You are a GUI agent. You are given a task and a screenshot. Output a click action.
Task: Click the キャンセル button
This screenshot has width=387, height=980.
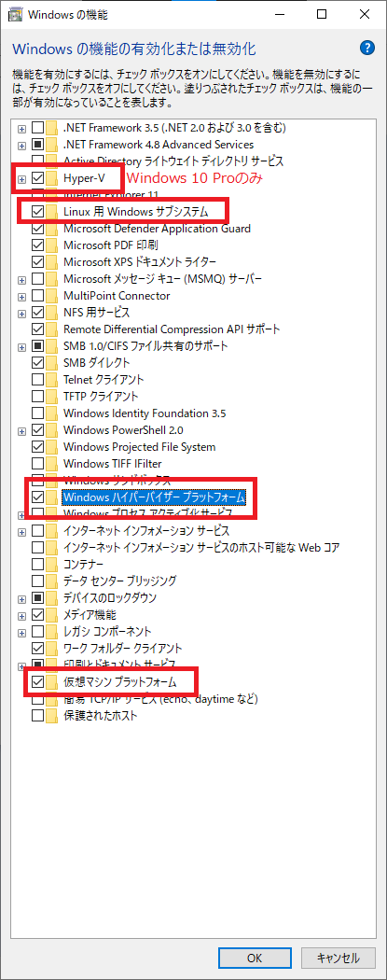tap(338, 957)
